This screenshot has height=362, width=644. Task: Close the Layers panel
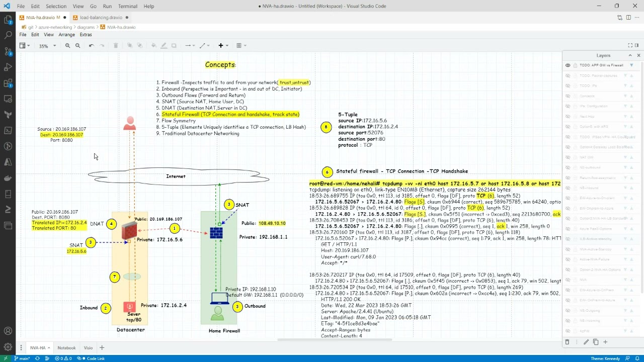click(x=638, y=55)
